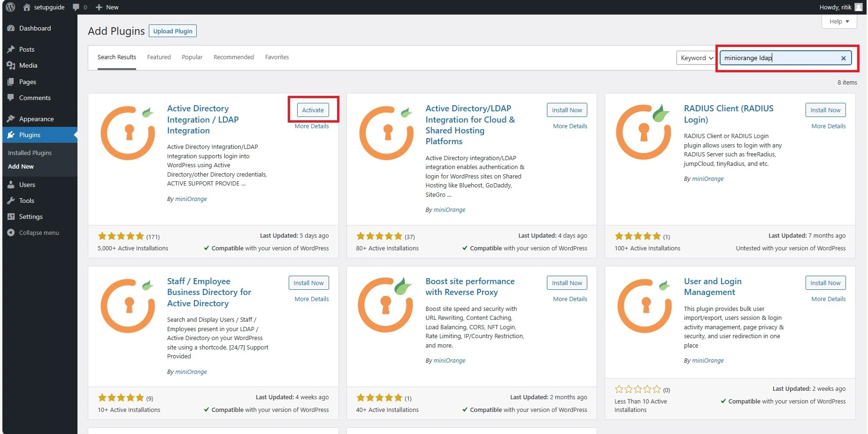Activate the Active Directory Integration plugin
This screenshot has width=868, height=434.
[313, 110]
